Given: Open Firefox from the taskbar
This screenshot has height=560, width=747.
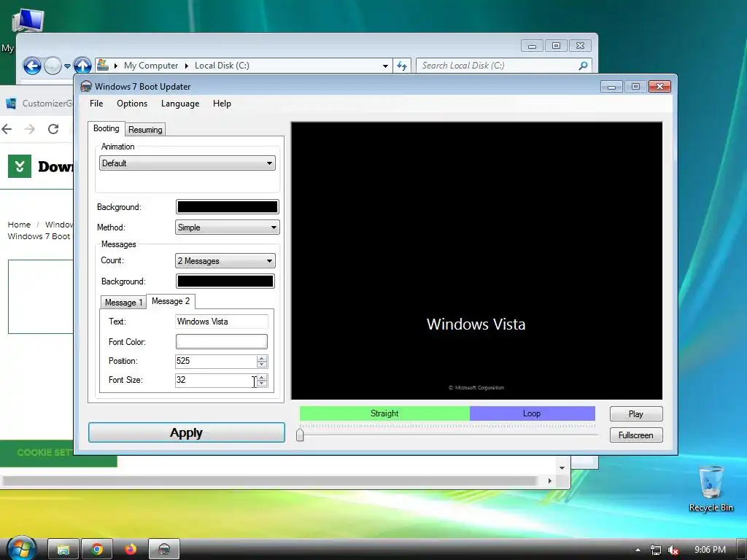Looking at the screenshot, I should pos(131,550).
